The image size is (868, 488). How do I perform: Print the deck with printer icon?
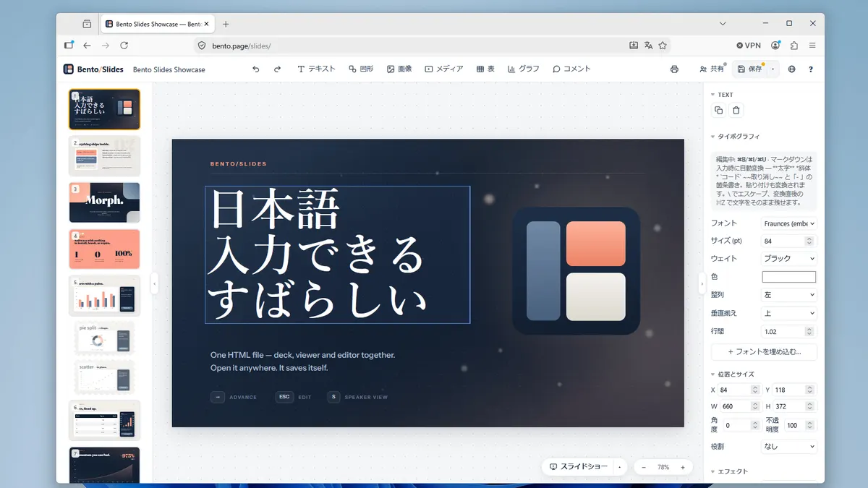pos(674,69)
